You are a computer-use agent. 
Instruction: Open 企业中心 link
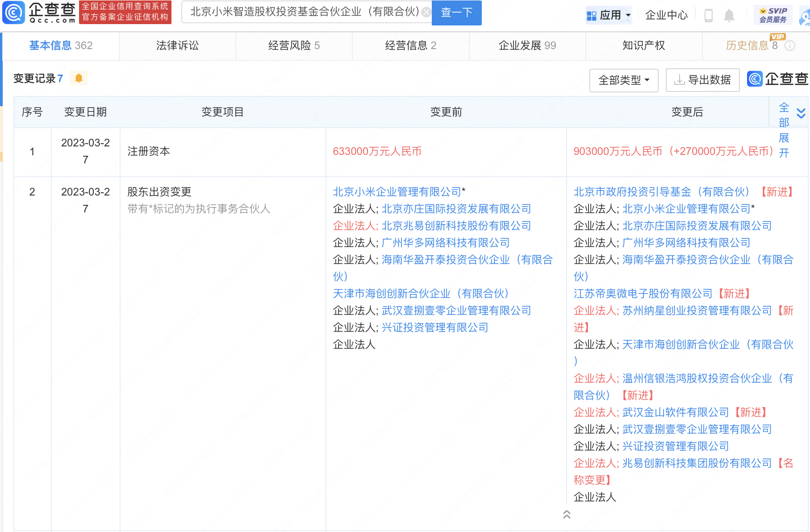click(666, 16)
